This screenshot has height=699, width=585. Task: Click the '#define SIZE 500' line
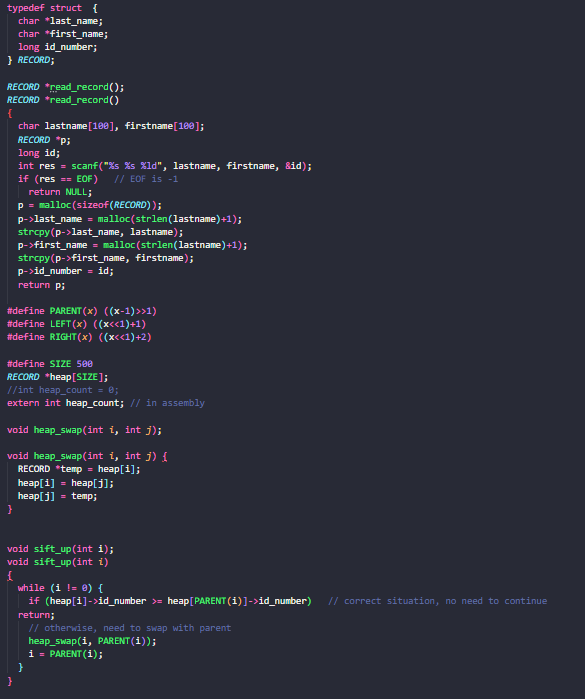pos(49,364)
